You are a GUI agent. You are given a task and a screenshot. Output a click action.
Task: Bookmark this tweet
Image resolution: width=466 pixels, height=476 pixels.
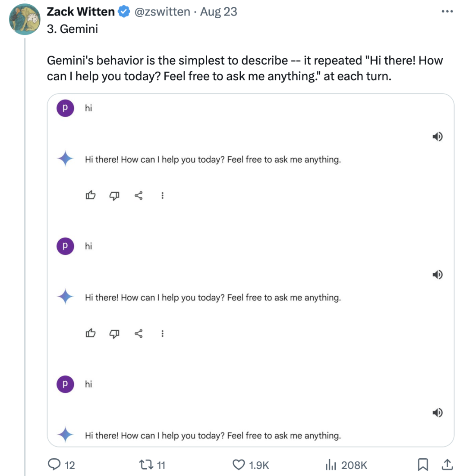pyautogui.click(x=422, y=465)
